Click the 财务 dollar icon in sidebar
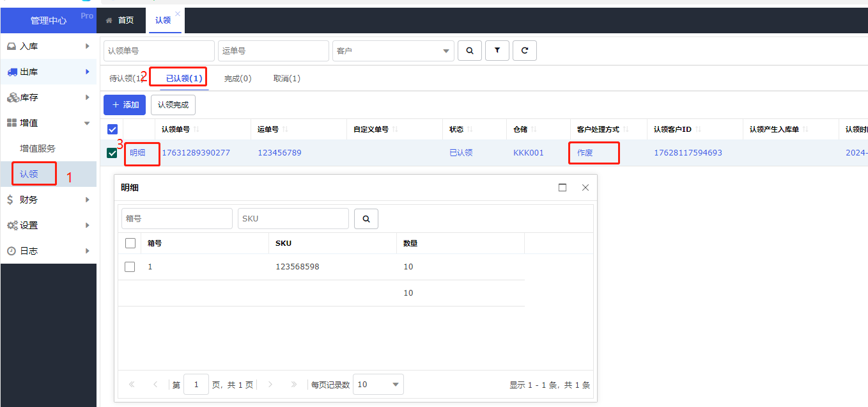This screenshot has height=407, width=868. (x=10, y=200)
